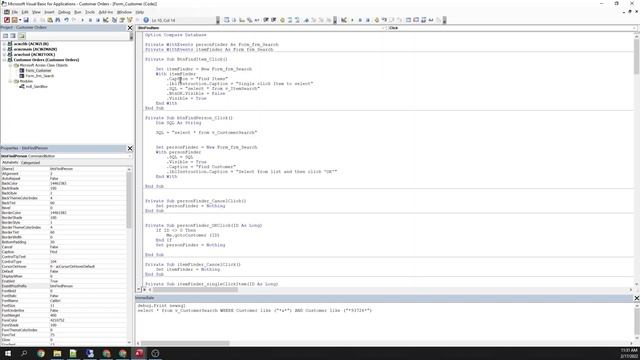The width and height of the screenshot is (640, 360).
Task: Click the taskbar Search icon
Action: [24, 353]
